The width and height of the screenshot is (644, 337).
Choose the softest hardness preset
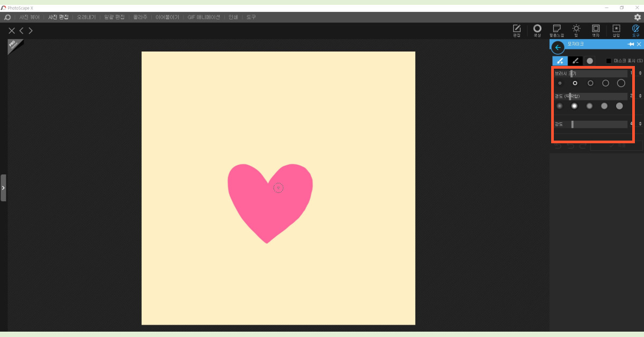click(x=560, y=106)
